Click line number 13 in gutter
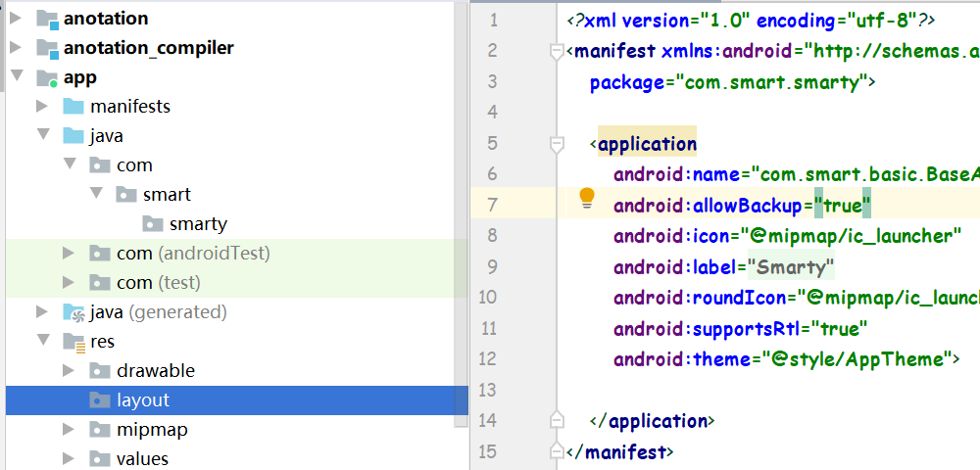The width and height of the screenshot is (980, 470). click(487, 390)
